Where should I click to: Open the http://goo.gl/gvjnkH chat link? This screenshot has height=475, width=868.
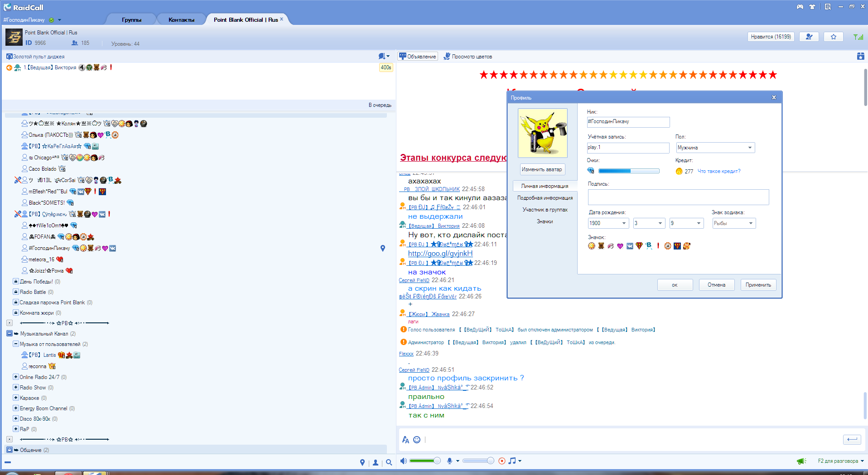coord(440,254)
